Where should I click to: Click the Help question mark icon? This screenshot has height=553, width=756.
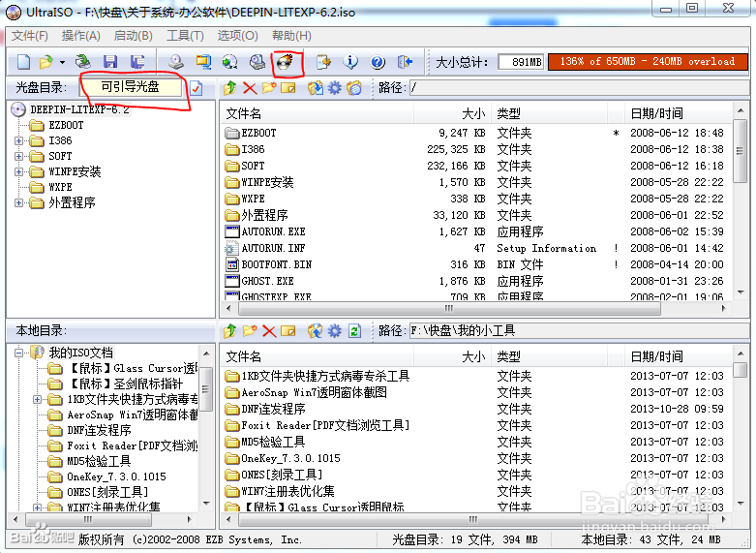[x=378, y=62]
